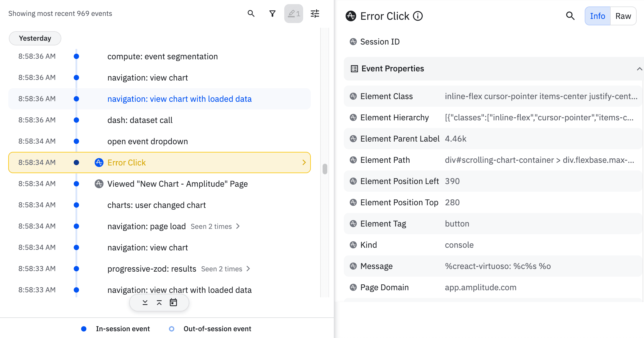Open the calendar date picker
The image size is (644, 338).
(173, 303)
